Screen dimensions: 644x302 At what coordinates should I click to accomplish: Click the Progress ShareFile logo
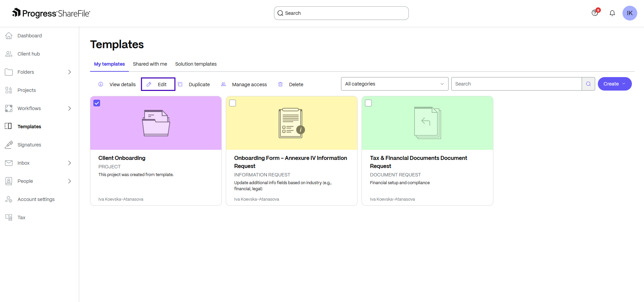51,13
